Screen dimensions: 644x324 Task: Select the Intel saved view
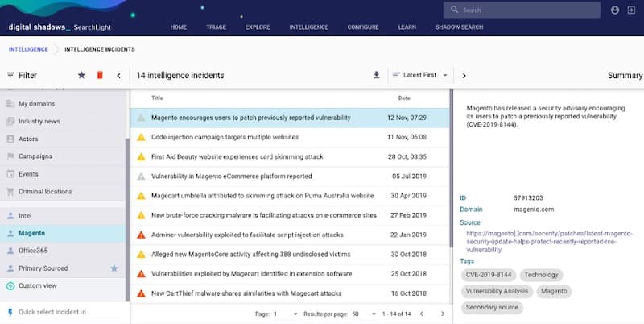point(63,215)
